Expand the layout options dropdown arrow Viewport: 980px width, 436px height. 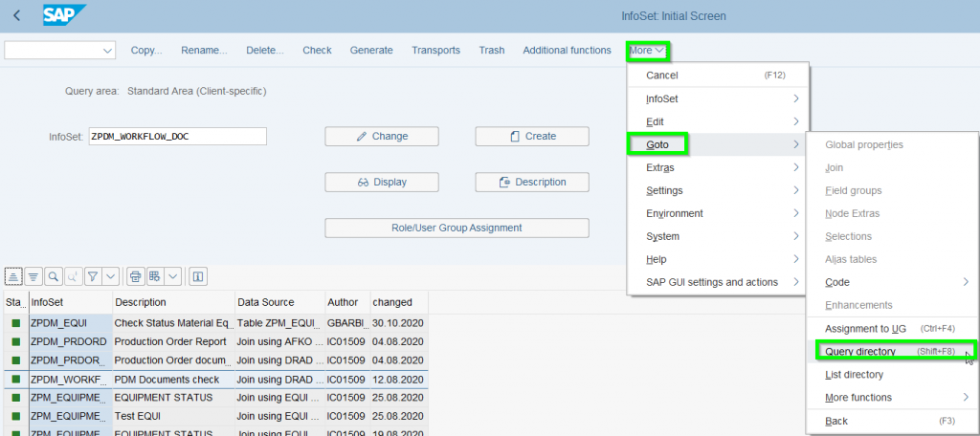pos(173,276)
